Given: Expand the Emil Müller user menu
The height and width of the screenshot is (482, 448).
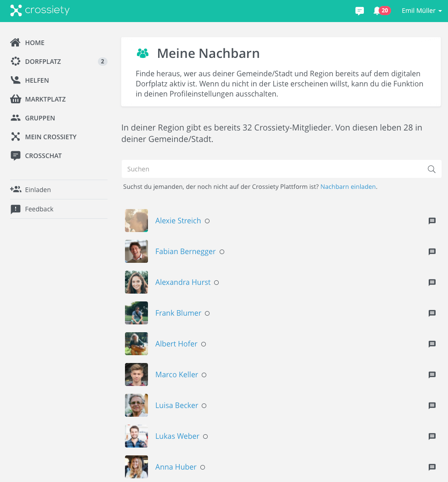Looking at the screenshot, I should pyautogui.click(x=421, y=11).
